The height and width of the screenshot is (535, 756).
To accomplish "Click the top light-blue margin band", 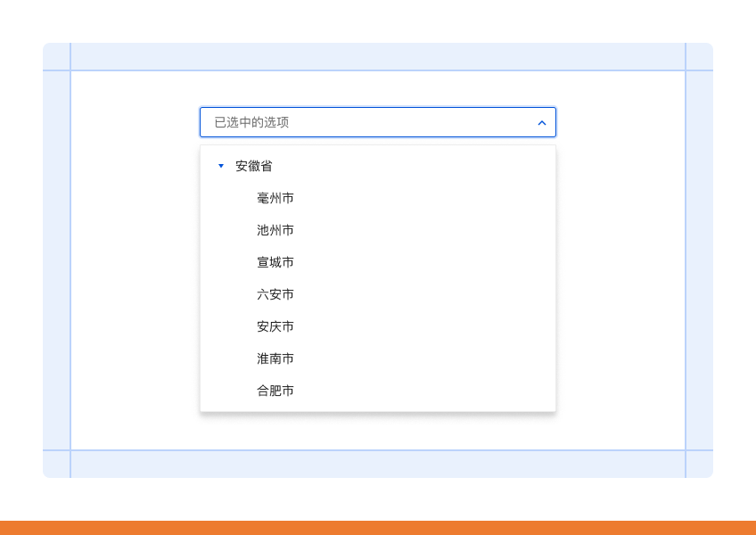I will tap(378, 56).
